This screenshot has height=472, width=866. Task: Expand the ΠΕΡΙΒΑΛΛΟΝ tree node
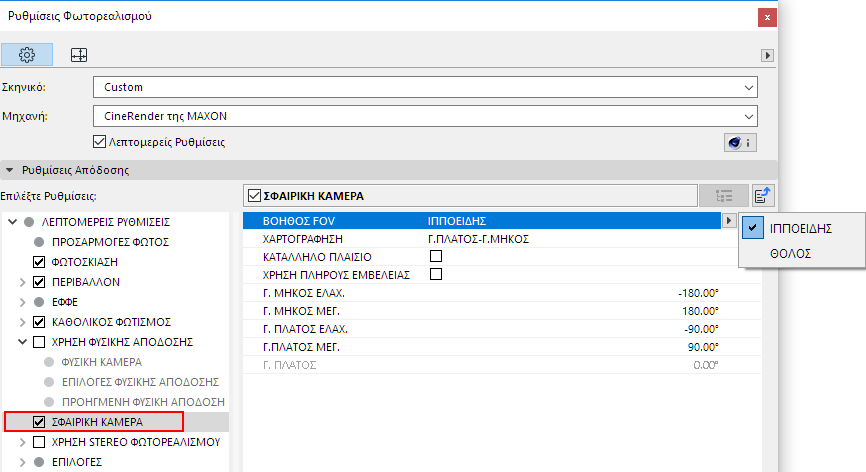pos(22,282)
